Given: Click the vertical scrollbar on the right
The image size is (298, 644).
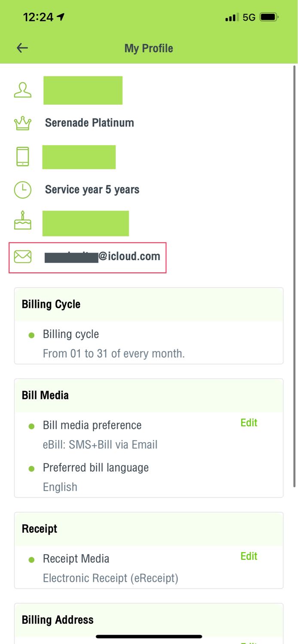Looking at the screenshot, I should click(x=295, y=275).
